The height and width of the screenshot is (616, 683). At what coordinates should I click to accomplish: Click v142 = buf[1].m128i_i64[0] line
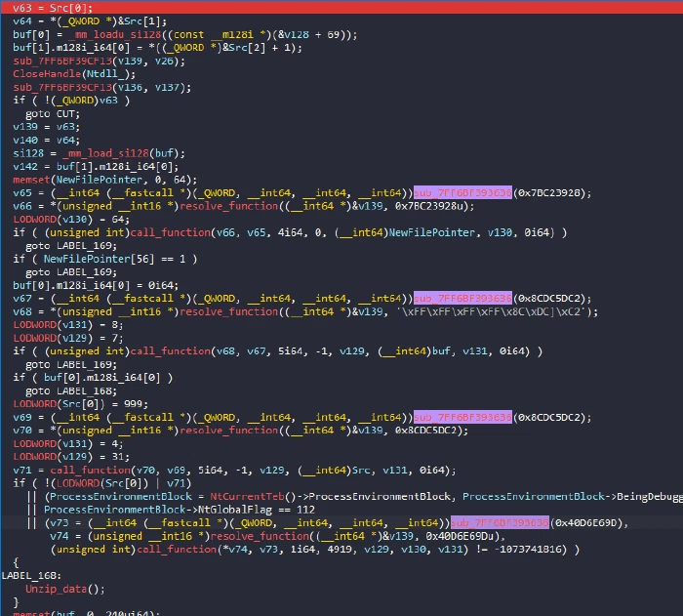coord(96,167)
